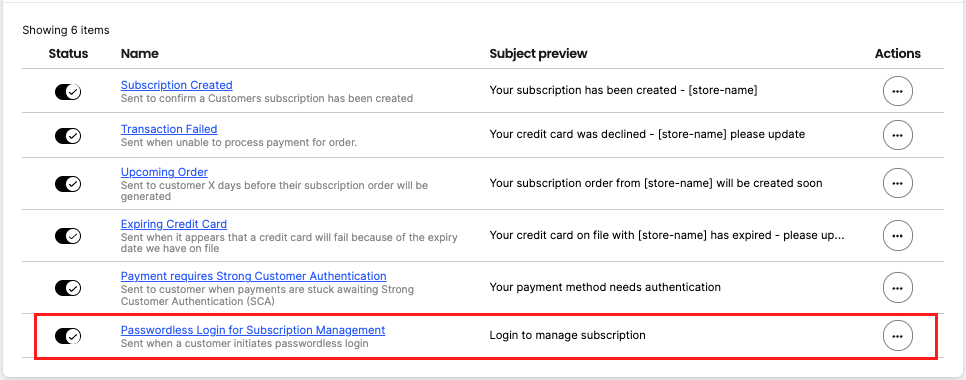Click subject 'Your credit card on file with [store-name]'
Screen dimensions: 966x380
coord(667,235)
